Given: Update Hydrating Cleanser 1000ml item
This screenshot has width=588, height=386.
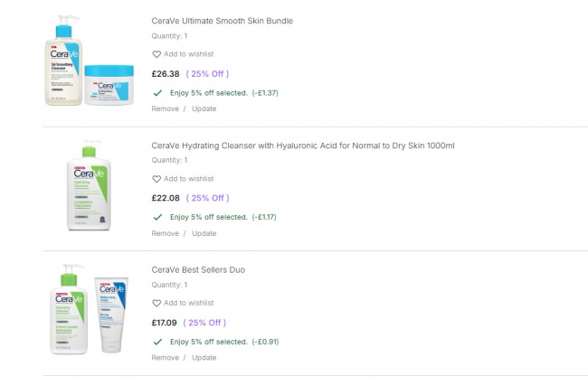Looking at the screenshot, I should (204, 233).
